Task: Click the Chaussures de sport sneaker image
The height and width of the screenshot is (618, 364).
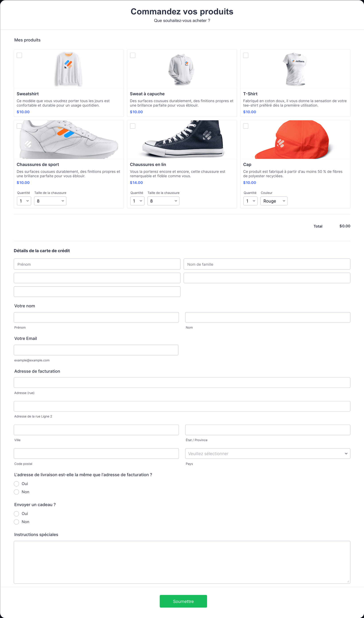Action: tap(69, 139)
